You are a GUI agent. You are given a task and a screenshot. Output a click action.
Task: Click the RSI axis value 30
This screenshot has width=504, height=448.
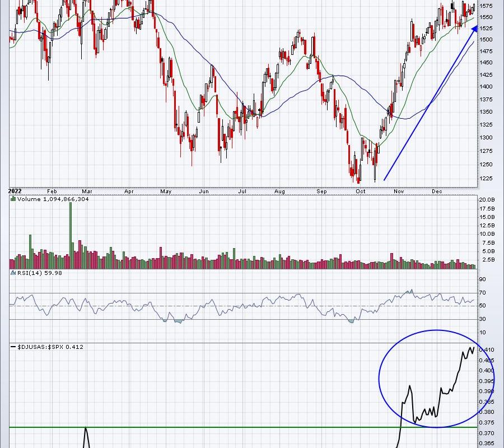[483, 319]
